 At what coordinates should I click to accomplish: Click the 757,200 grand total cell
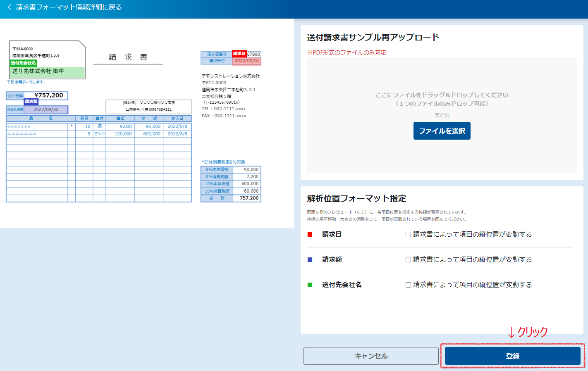coord(249,198)
